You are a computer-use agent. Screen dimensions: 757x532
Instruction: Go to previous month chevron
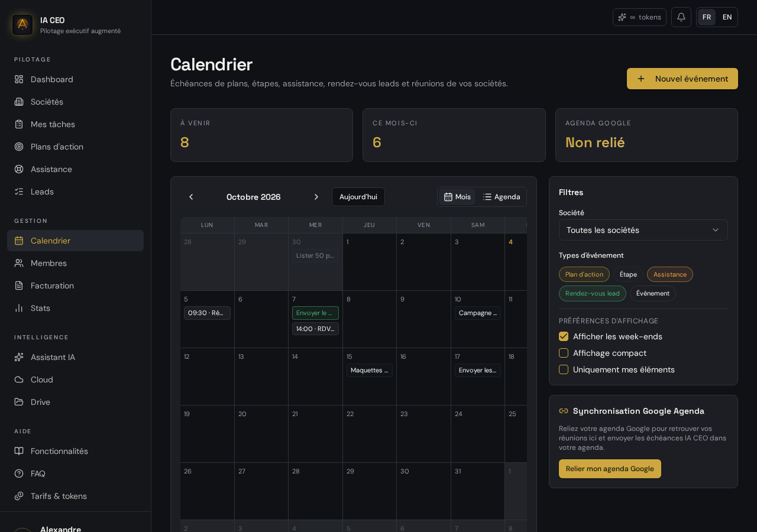pos(191,197)
